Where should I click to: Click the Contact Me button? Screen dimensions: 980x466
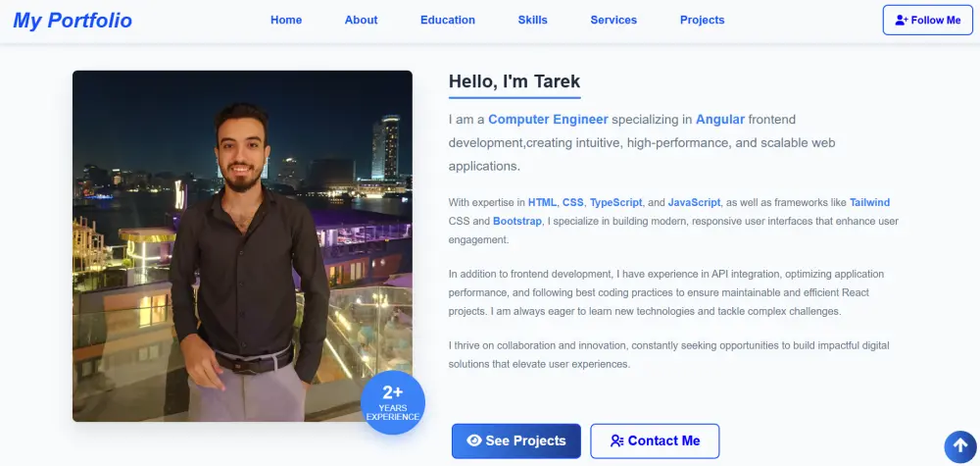point(655,440)
